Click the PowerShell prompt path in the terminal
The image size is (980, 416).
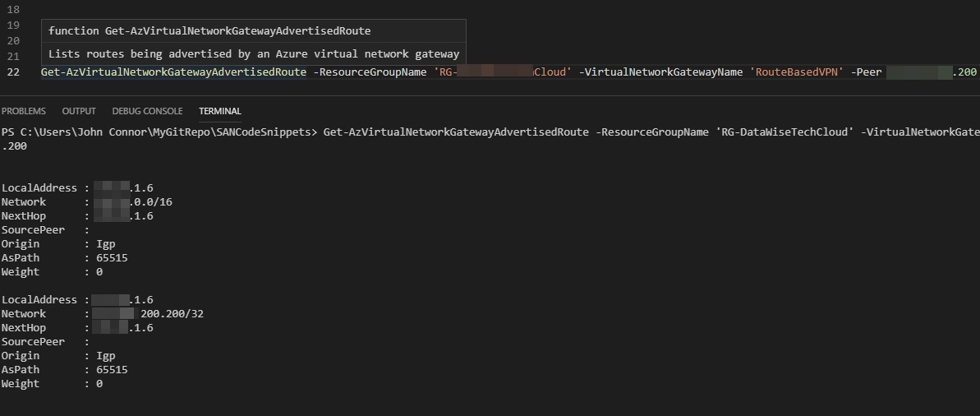tap(158, 132)
